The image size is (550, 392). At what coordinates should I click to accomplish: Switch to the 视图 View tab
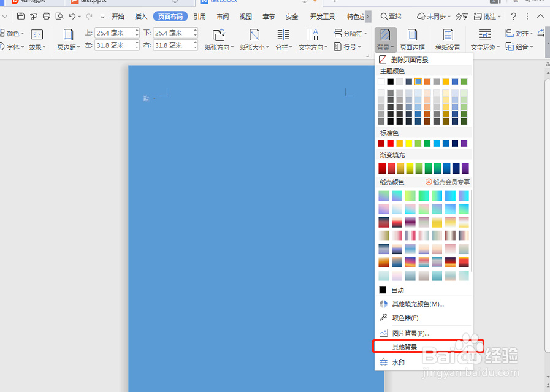pyautogui.click(x=245, y=17)
